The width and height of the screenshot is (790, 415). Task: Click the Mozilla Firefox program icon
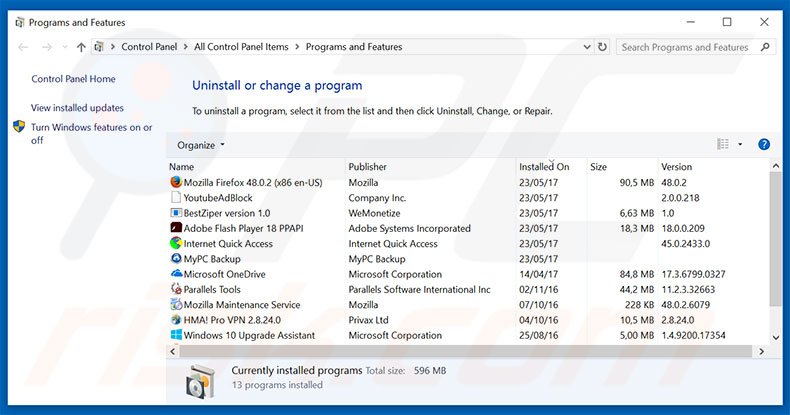[x=176, y=183]
